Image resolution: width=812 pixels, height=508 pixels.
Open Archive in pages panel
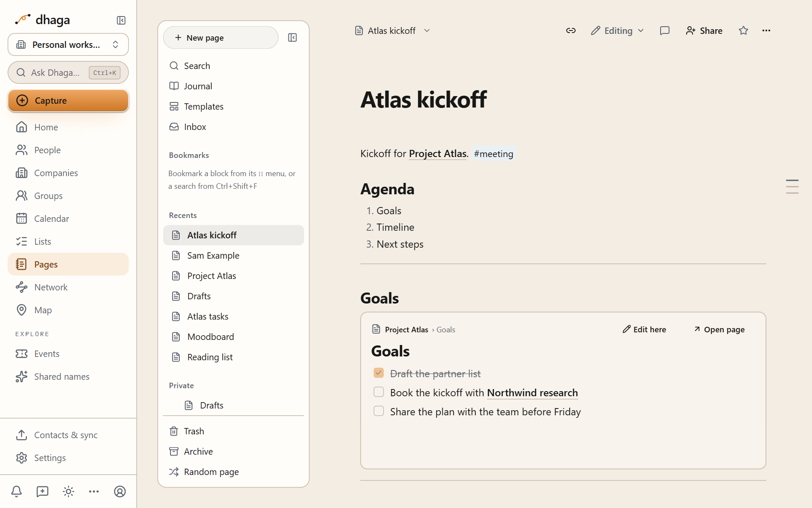233,451
